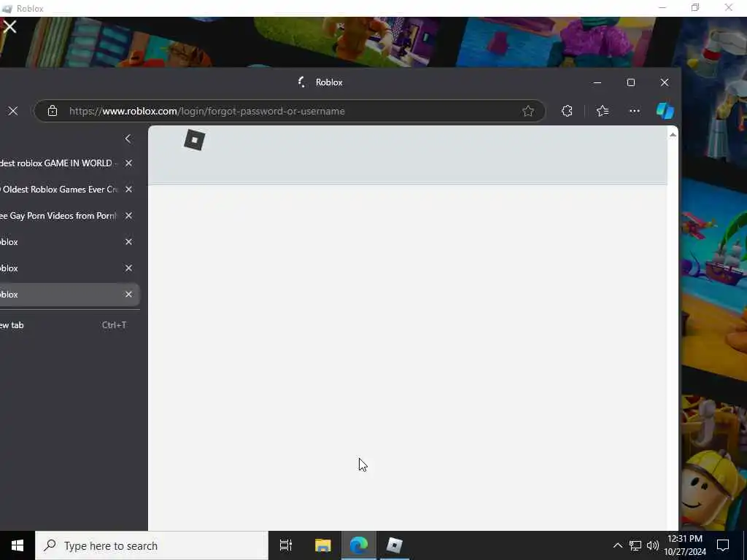Open Task View on the taskbar
747x560 pixels.
coord(286,545)
